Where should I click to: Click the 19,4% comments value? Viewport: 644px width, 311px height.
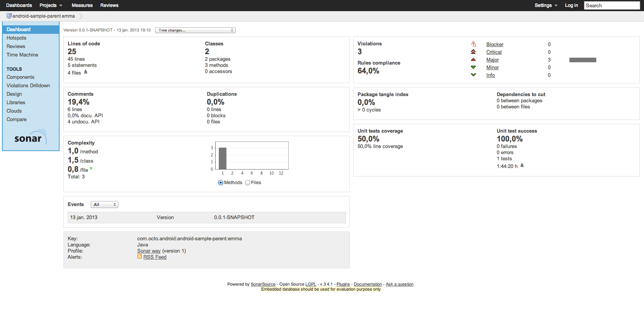pos(78,102)
